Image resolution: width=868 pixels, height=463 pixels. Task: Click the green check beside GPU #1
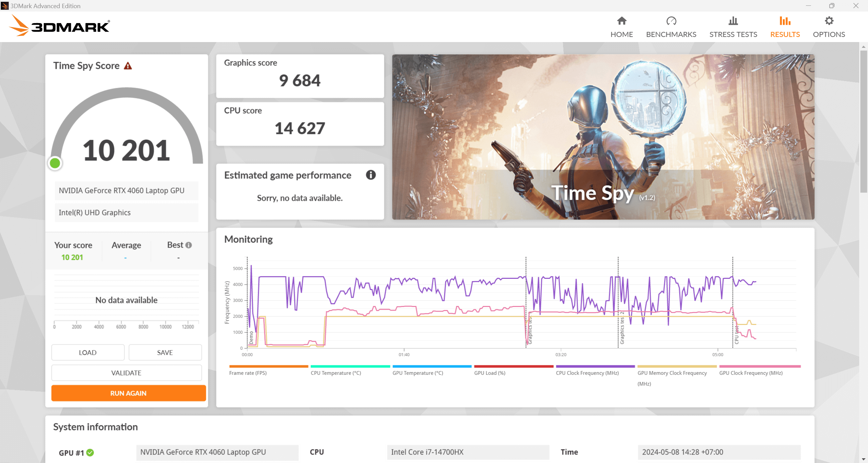point(90,452)
